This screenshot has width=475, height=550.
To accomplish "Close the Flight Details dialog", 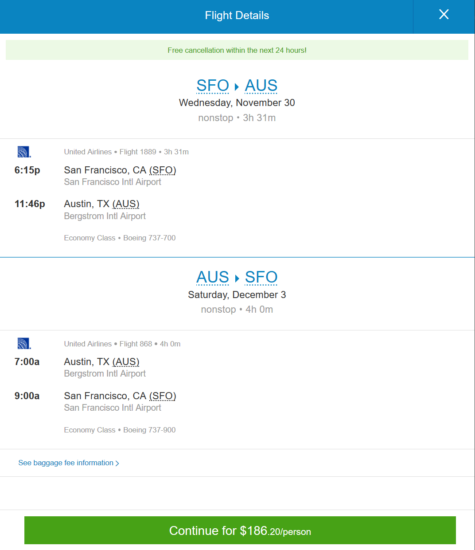I will tap(444, 15).
